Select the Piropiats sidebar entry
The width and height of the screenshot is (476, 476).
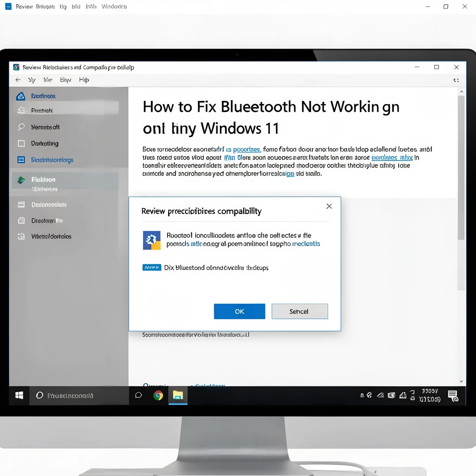pyautogui.click(x=42, y=111)
